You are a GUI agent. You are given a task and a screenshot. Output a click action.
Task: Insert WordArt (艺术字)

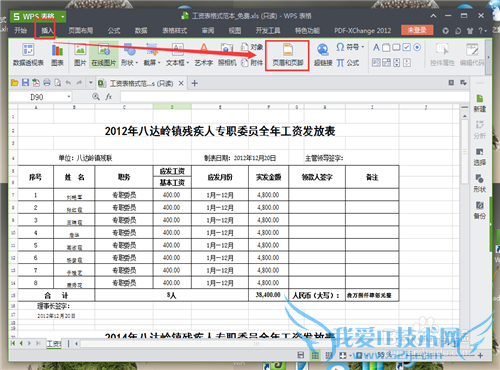(203, 55)
